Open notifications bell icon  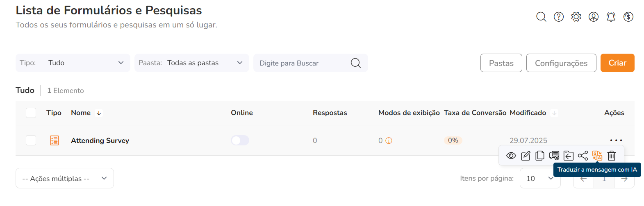point(611,17)
